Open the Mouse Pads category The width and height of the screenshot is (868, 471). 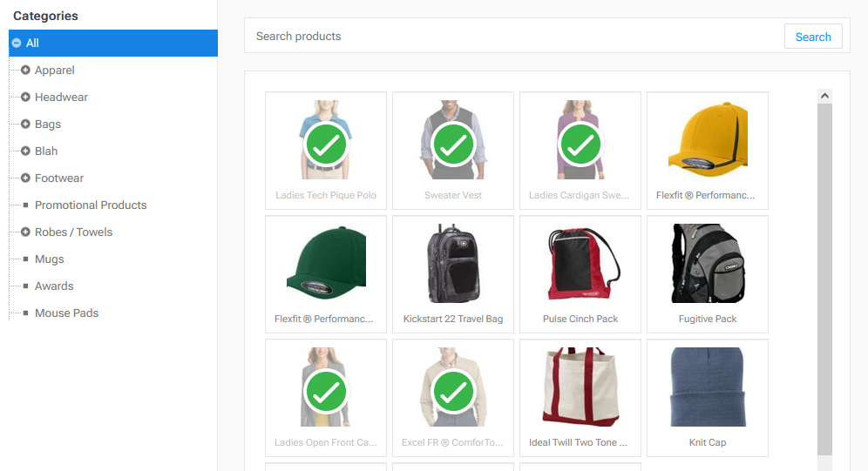pos(66,313)
